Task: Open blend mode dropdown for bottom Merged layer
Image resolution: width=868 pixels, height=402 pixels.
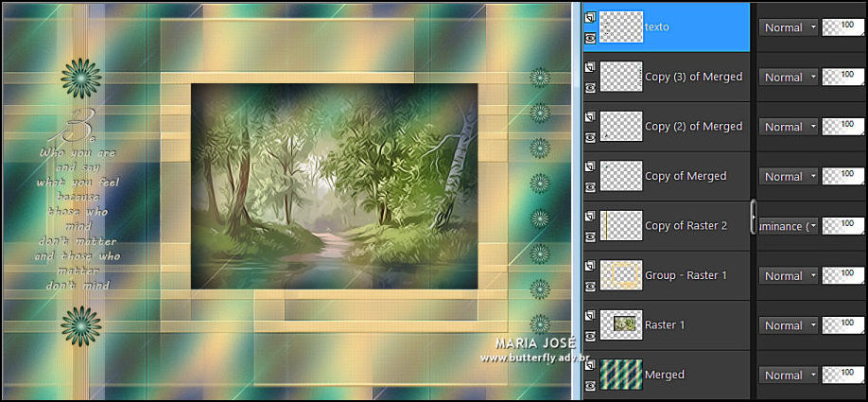Action: pyautogui.click(x=789, y=375)
